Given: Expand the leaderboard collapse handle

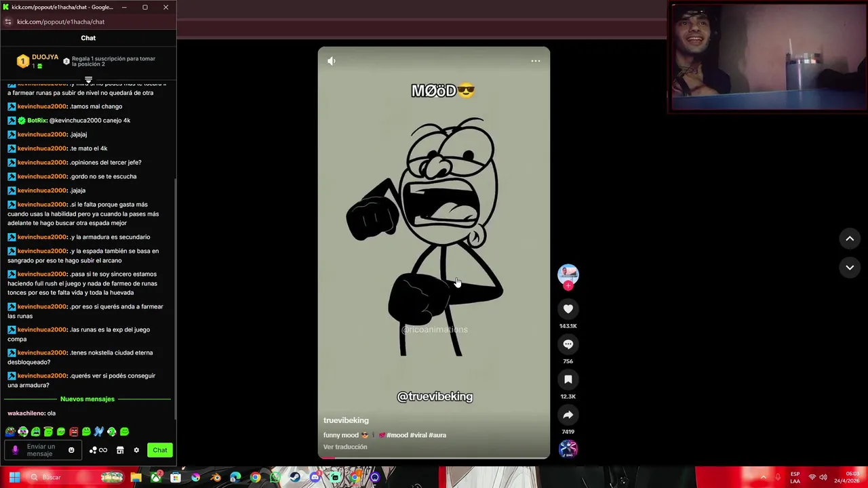Looking at the screenshot, I should click(88, 79).
